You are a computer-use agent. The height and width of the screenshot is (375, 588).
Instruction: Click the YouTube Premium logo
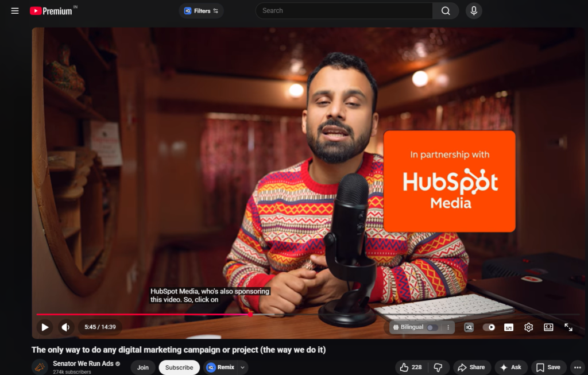point(52,11)
